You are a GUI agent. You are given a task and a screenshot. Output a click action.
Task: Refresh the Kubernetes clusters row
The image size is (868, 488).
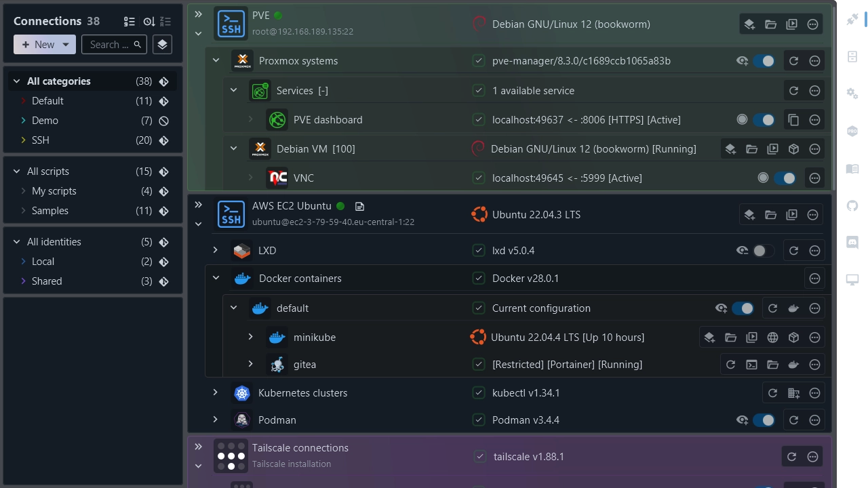tap(772, 393)
